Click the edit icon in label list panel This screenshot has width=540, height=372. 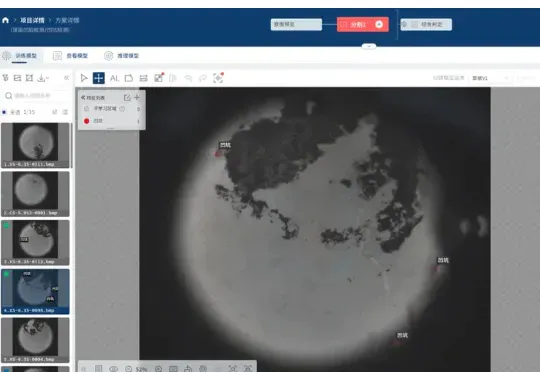(127, 97)
